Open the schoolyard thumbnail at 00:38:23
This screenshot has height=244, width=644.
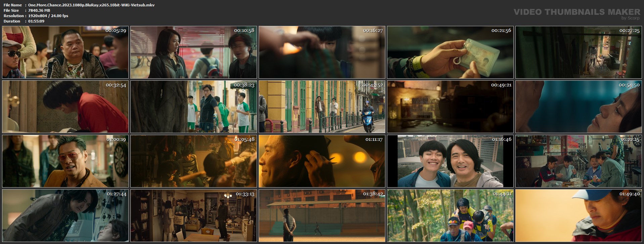coord(194,107)
